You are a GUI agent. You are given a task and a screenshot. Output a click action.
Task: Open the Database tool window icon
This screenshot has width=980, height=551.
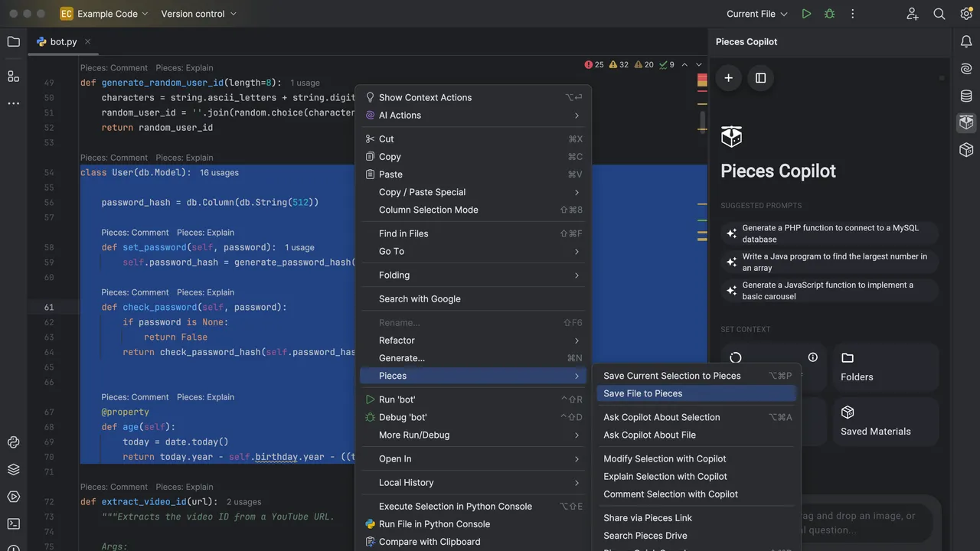pyautogui.click(x=966, y=96)
